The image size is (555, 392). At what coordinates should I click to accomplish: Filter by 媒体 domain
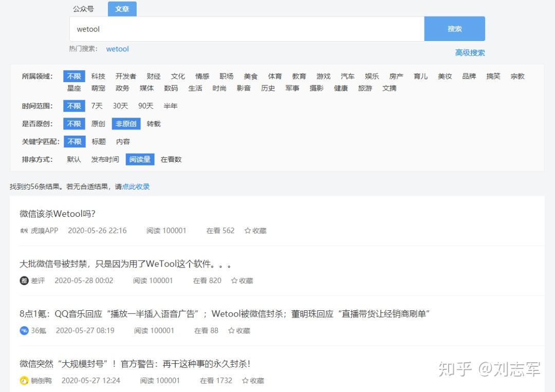pos(146,88)
